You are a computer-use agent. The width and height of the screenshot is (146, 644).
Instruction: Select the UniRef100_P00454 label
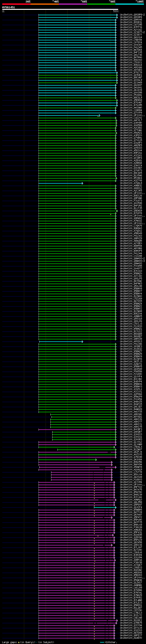coord(131,399)
